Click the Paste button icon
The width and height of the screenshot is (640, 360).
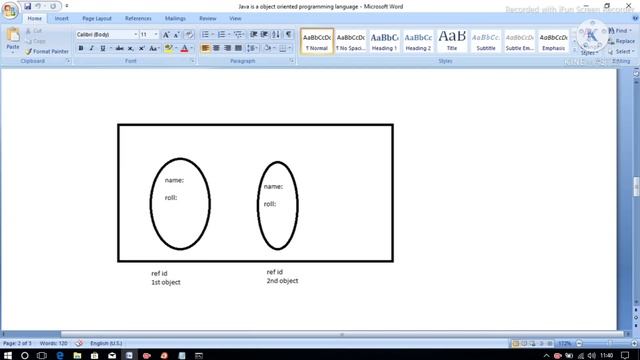tap(13, 36)
